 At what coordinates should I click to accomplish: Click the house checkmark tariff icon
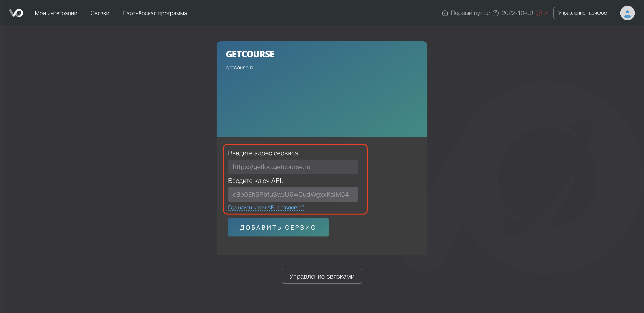click(x=445, y=13)
